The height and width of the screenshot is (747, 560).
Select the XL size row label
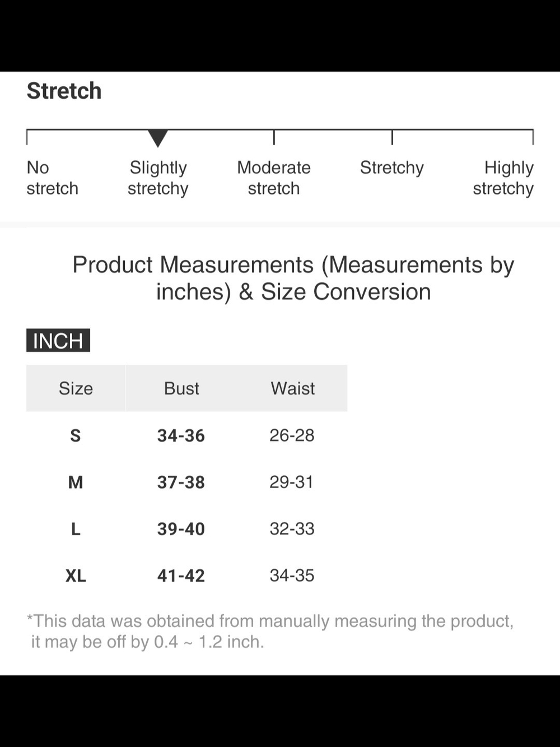(x=76, y=576)
